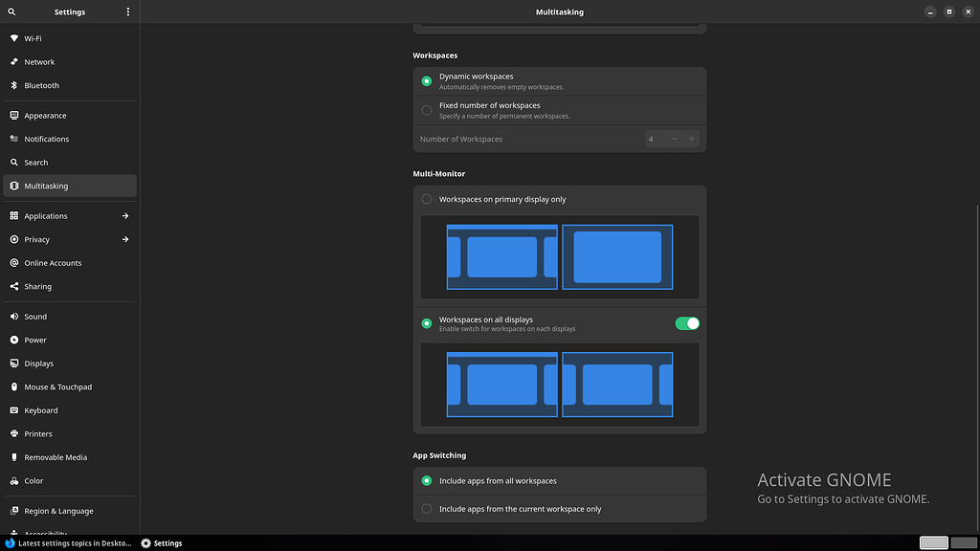Expand the Privacy settings section
This screenshot has height=551, width=980.
point(124,239)
